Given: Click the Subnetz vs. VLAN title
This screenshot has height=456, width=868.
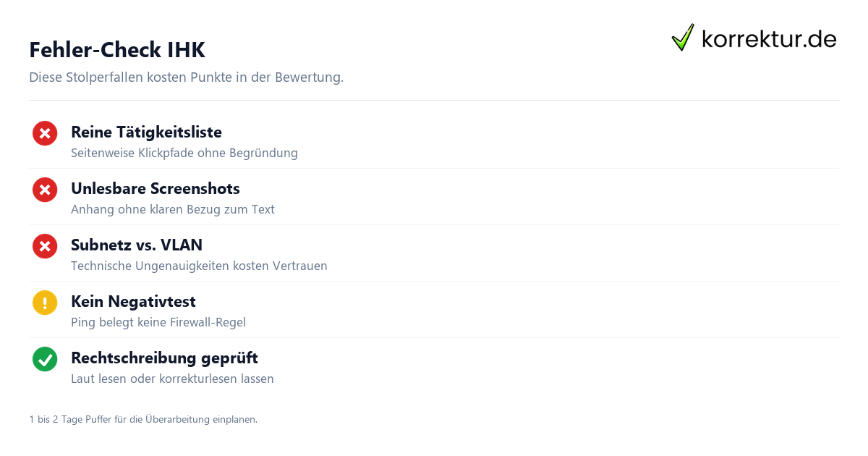Looking at the screenshot, I should (x=137, y=245).
